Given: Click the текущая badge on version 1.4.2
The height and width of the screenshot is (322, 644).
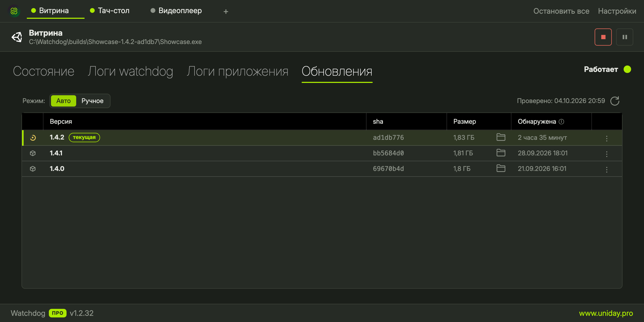Looking at the screenshot, I should pos(84,137).
